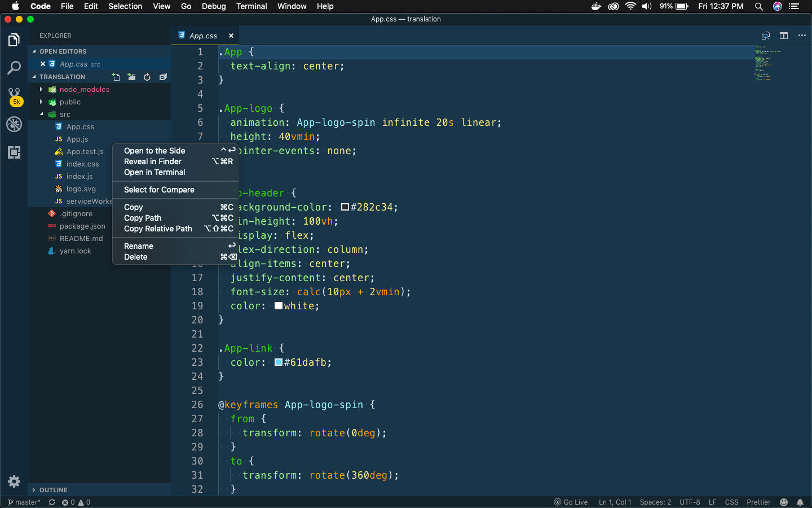The height and width of the screenshot is (508, 812).
Task: Click the New File icon in Translation header
Action: (116, 77)
